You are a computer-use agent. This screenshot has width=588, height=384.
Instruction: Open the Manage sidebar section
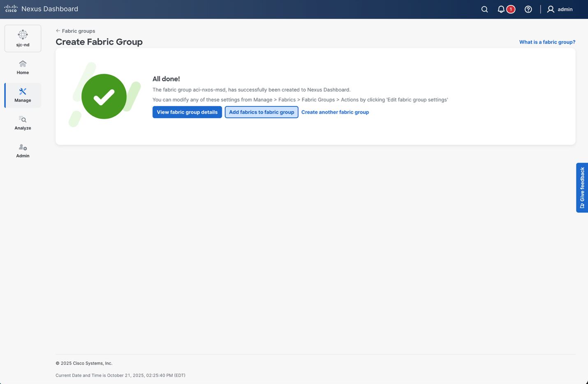[23, 95]
